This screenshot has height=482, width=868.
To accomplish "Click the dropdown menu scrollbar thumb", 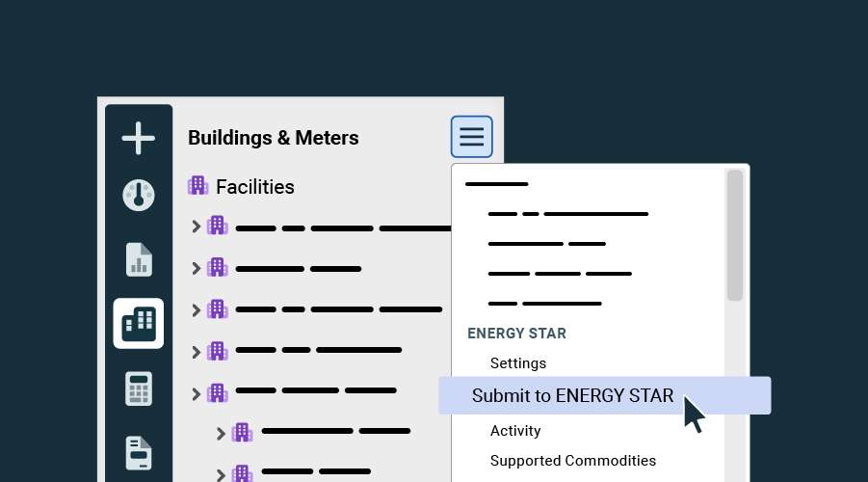I will (x=734, y=235).
